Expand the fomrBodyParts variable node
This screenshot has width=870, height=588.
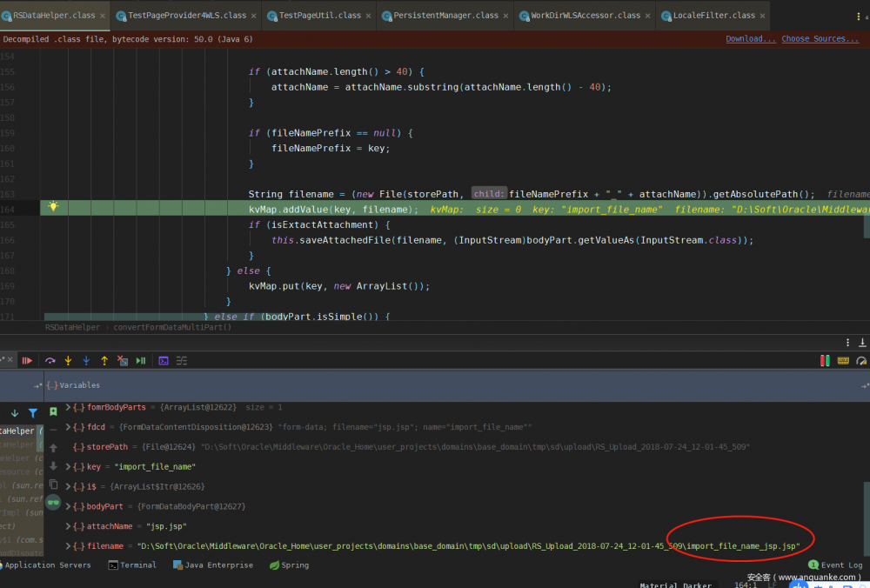coord(68,407)
